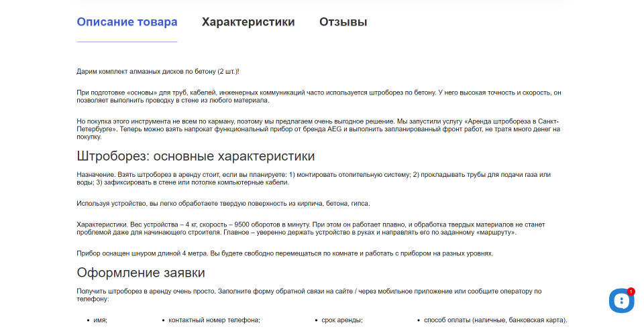Click list item "контактный номер телефона;"
The height and width of the screenshot is (329, 644).
point(214,320)
